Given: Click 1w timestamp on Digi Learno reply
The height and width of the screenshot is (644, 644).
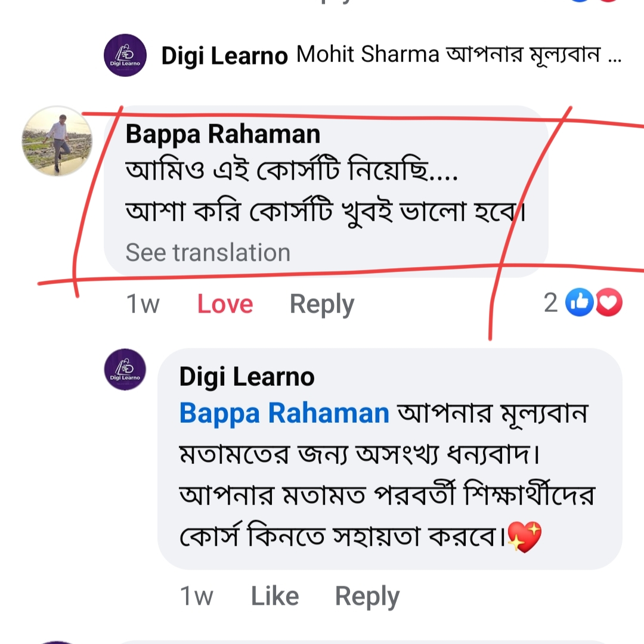Looking at the screenshot, I should pyautogui.click(x=196, y=596).
